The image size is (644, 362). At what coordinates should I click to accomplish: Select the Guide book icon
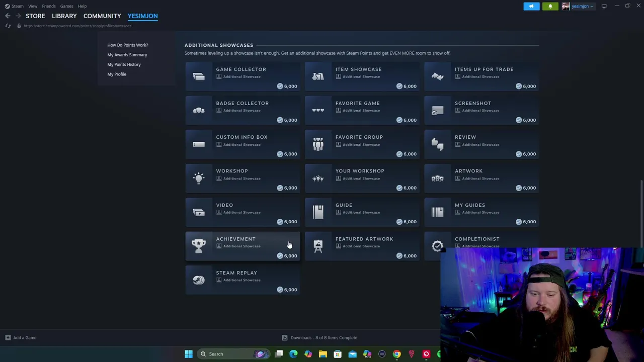tap(318, 212)
